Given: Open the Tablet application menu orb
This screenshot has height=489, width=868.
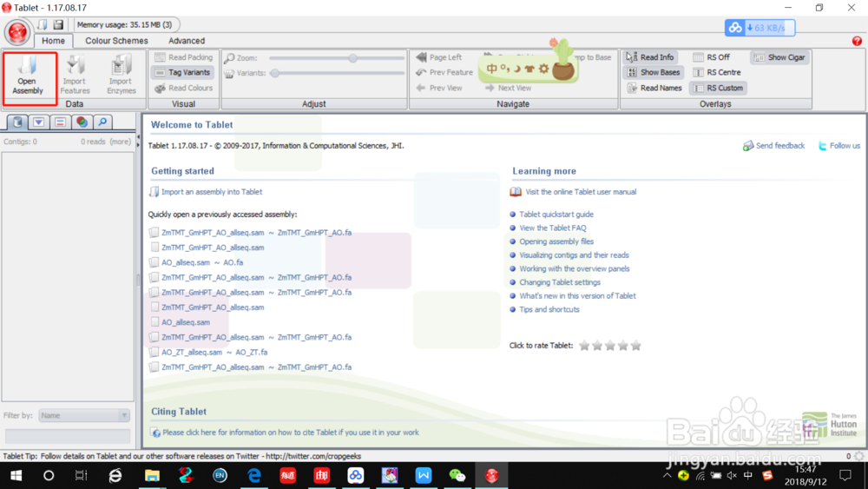Looking at the screenshot, I should (16, 33).
